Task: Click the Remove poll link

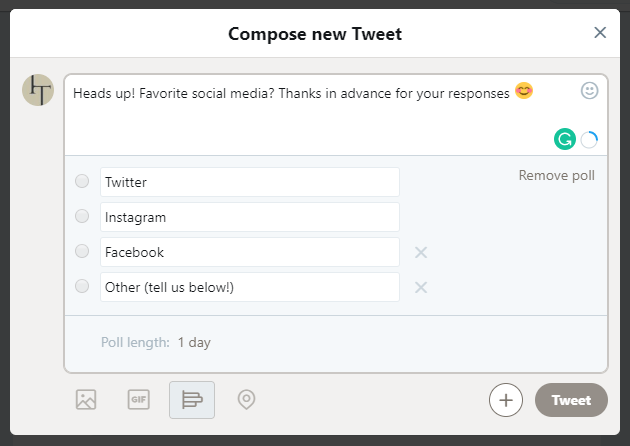Action: pyautogui.click(x=556, y=175)
